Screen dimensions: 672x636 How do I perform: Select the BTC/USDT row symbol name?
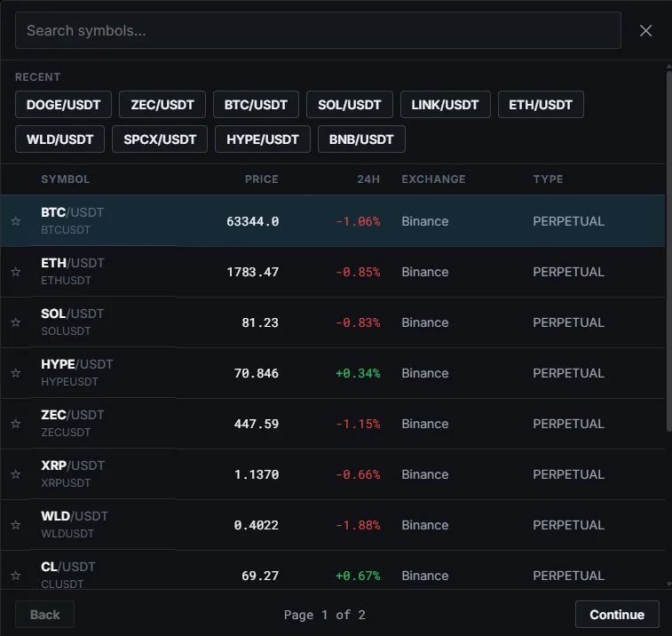point(73,212)
